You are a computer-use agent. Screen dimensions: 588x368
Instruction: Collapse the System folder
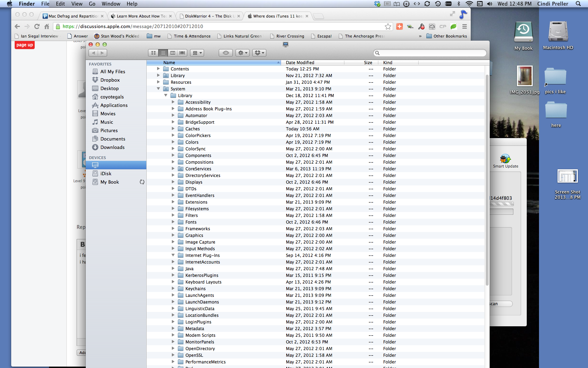click(158, 89)
